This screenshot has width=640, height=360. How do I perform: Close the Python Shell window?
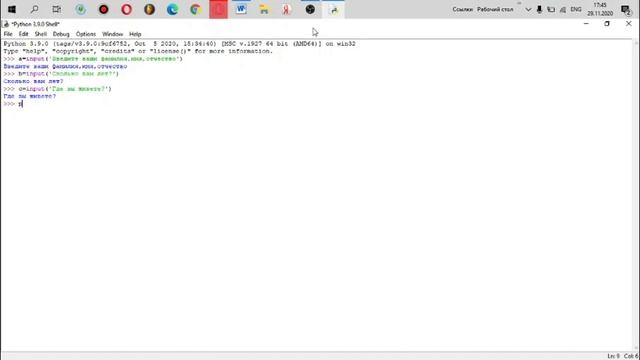629,24
